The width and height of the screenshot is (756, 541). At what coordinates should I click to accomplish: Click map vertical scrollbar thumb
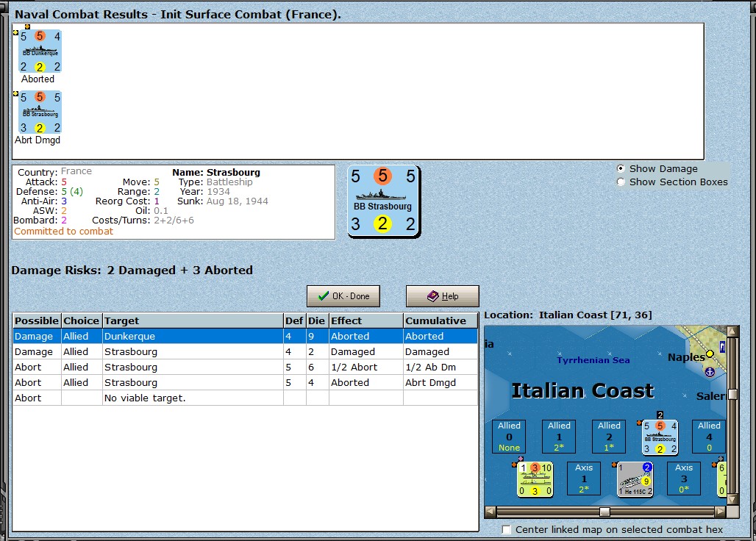tap(733, 395)
